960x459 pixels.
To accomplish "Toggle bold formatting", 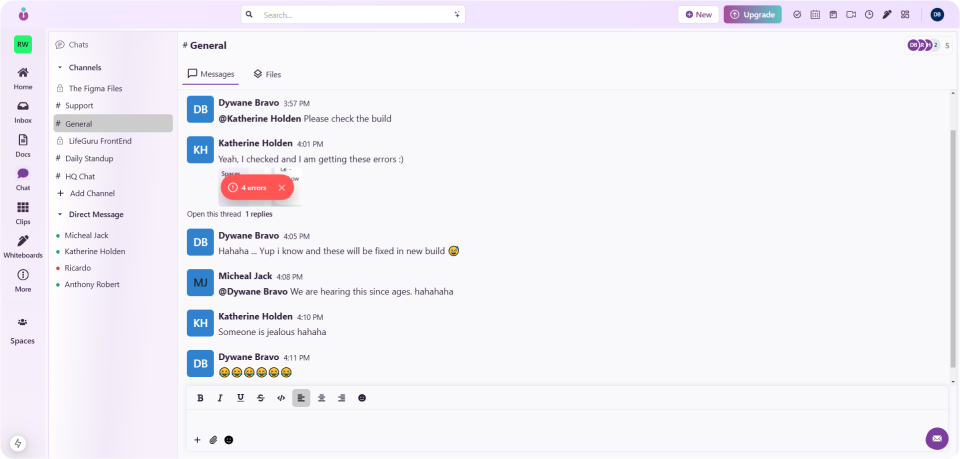I will [200, 398].
